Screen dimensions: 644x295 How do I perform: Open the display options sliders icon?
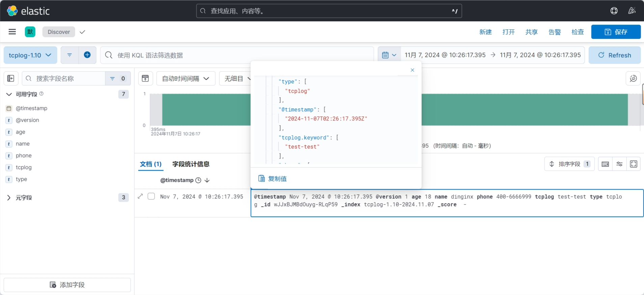[620, 164]
